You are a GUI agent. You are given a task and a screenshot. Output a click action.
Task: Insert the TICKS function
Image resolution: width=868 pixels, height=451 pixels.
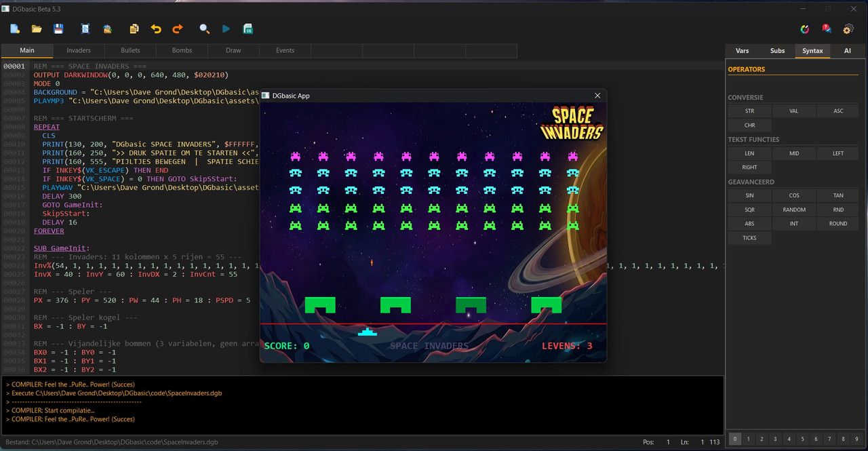click(x=749, y=238)
